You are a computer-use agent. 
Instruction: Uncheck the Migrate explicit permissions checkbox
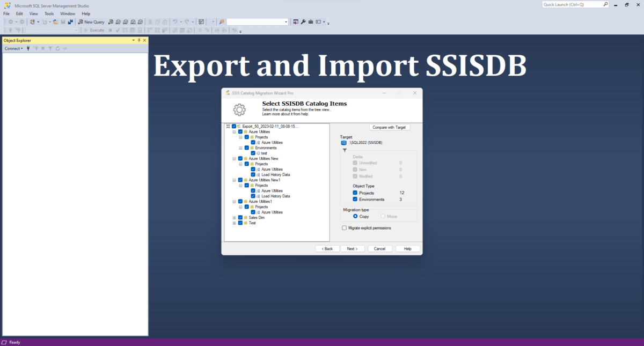coord(344,227)
